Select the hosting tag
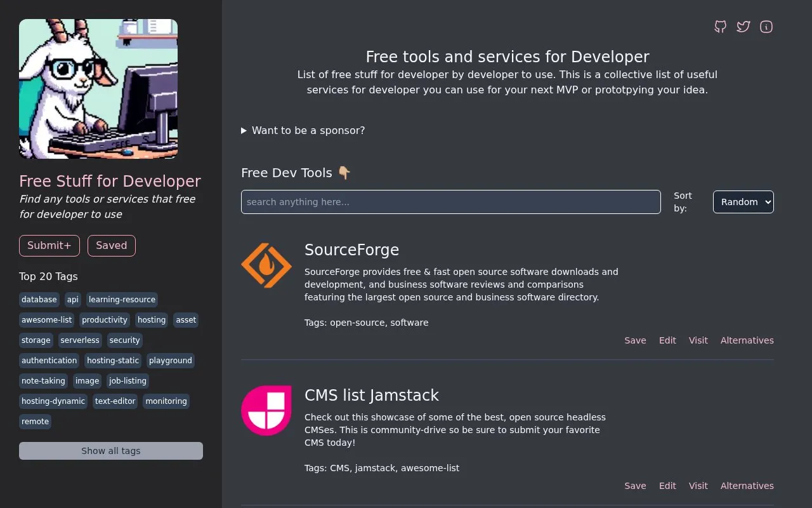The height and width of the screenshot is (508, 812). point(152,320)
